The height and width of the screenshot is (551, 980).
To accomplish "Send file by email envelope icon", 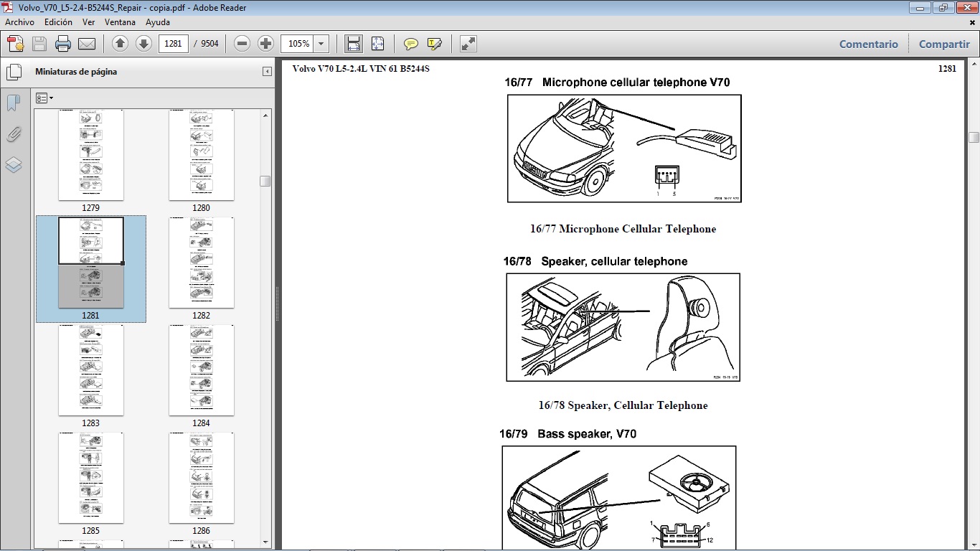I will coord(87,44).
